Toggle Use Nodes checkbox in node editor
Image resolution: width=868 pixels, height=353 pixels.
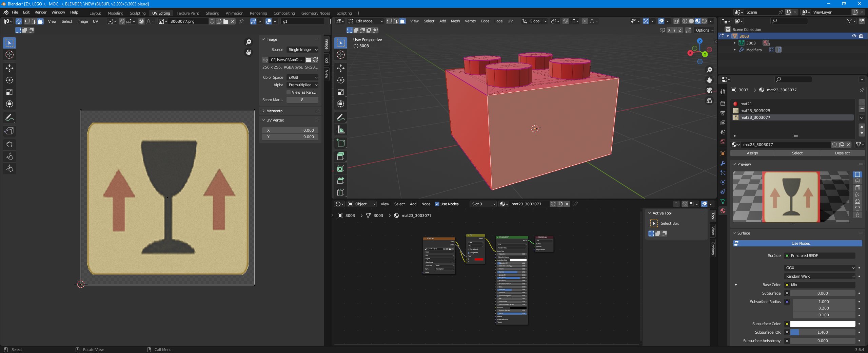click(437, 204)
